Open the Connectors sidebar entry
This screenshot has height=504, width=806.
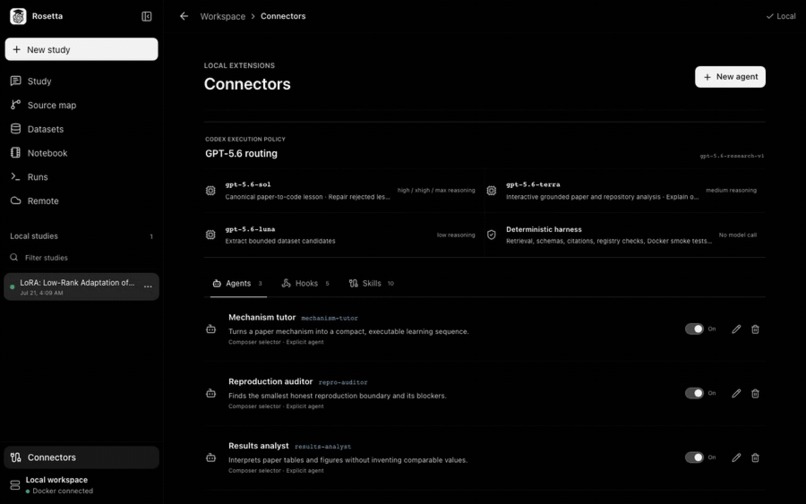pyautogui.click(x=82, y=457)
